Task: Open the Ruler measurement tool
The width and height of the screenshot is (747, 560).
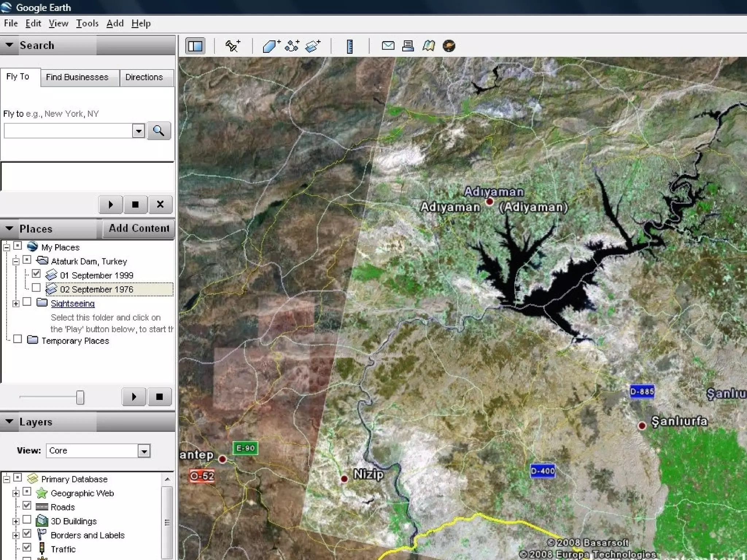Action: tap(349, 46)
